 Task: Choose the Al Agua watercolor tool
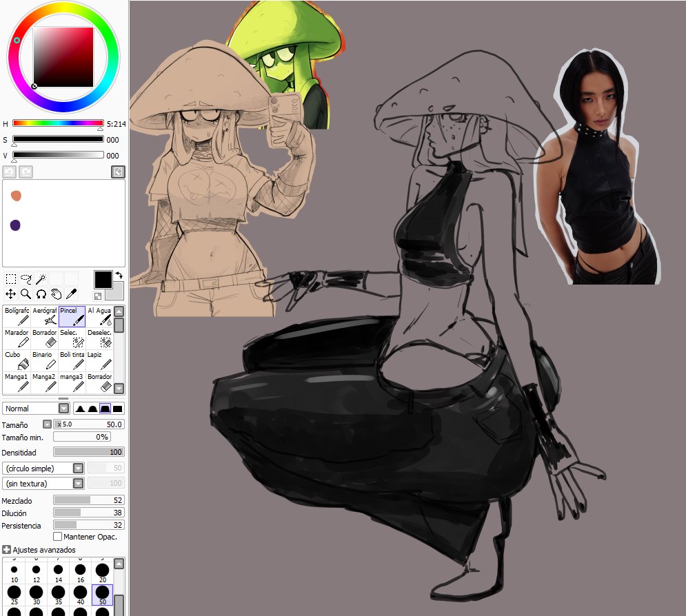(99, 316)
